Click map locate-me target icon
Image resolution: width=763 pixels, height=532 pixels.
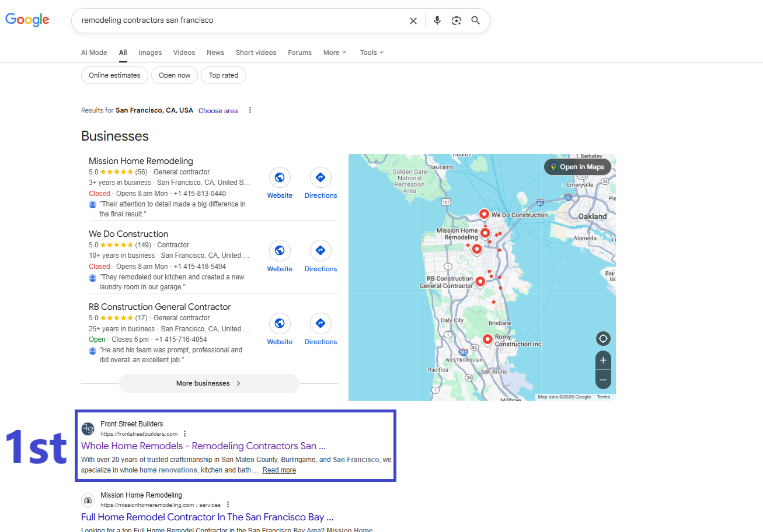603,338
